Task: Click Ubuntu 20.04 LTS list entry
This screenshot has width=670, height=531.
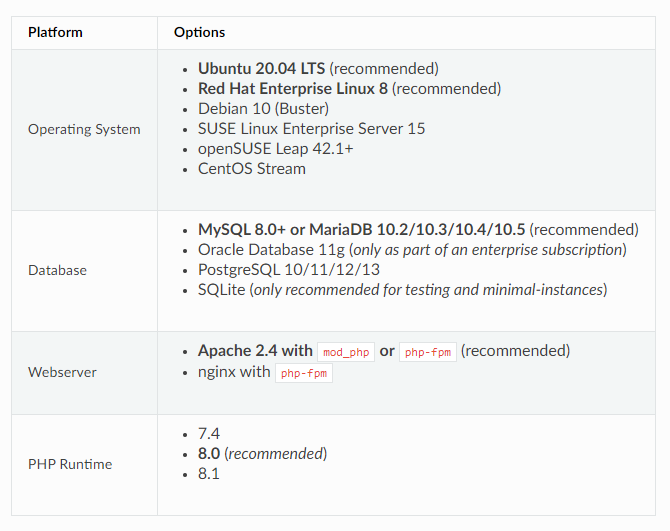Action: click(x=318, y=69)
